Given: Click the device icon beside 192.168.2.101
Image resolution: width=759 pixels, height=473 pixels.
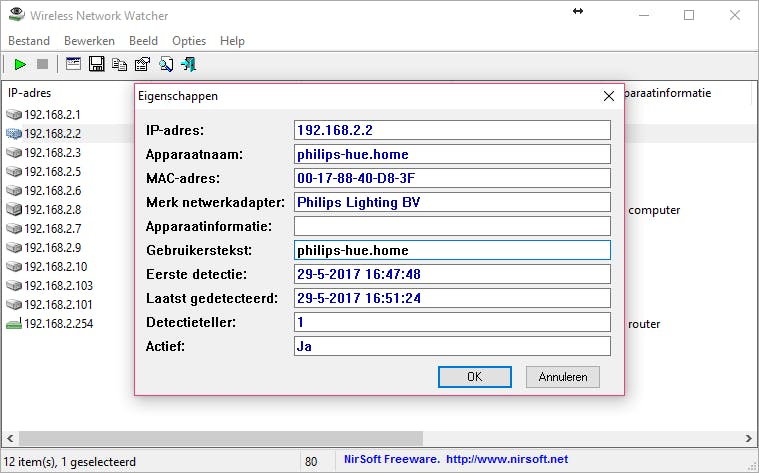Looking at the screenshot, I should pyautogui.click(x=14, y=305).
